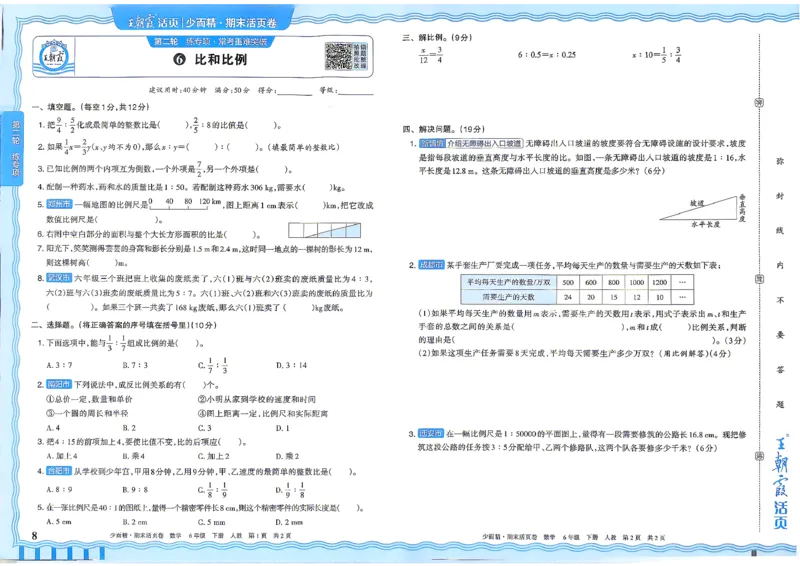The height and width of the screenshot is (566, 800).
Task: Click the proportion equation x/12=3/4
Action: 431,55
